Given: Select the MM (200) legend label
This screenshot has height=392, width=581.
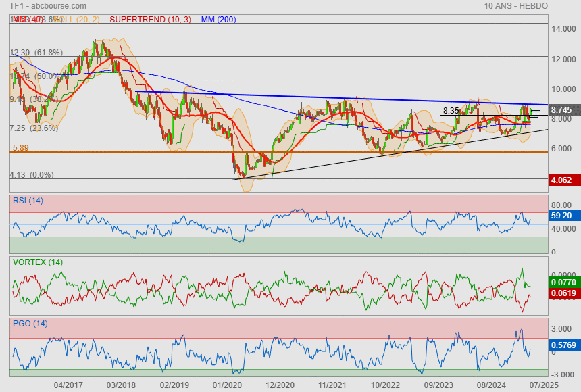Looking at the screenshot, I should click(x=219, y=20).
